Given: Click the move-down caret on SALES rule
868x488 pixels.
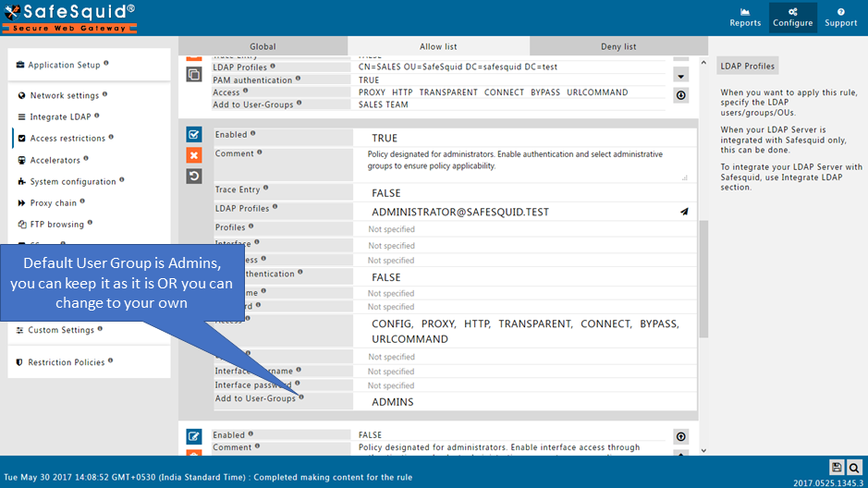Looking at the screenshot, I should click(x=681, y=76).
